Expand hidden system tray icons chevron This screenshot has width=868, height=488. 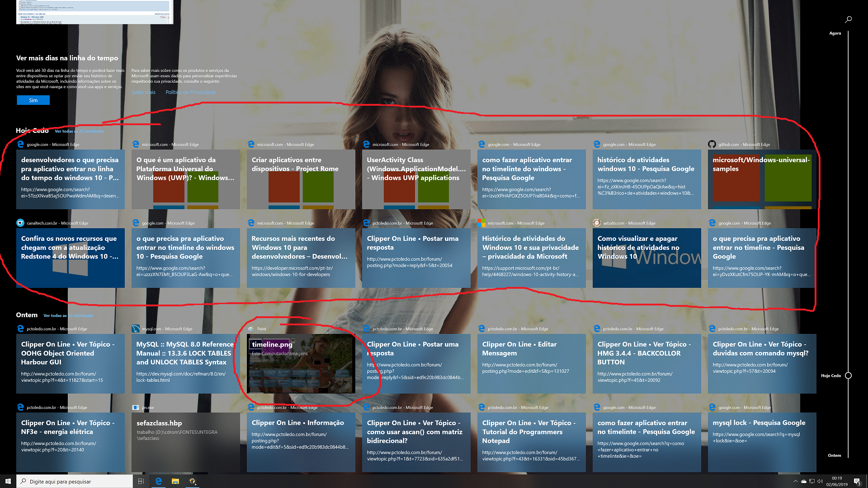(795, 481)
